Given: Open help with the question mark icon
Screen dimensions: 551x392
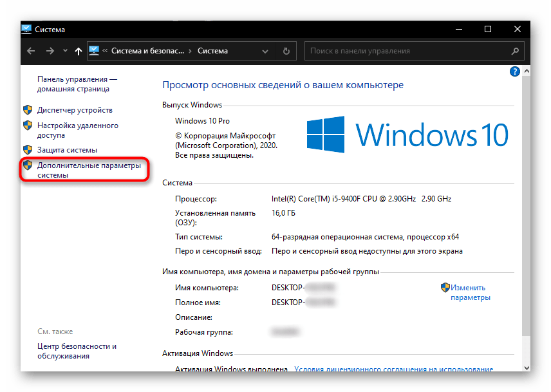Looking at the screenshot, I should 514,71.
